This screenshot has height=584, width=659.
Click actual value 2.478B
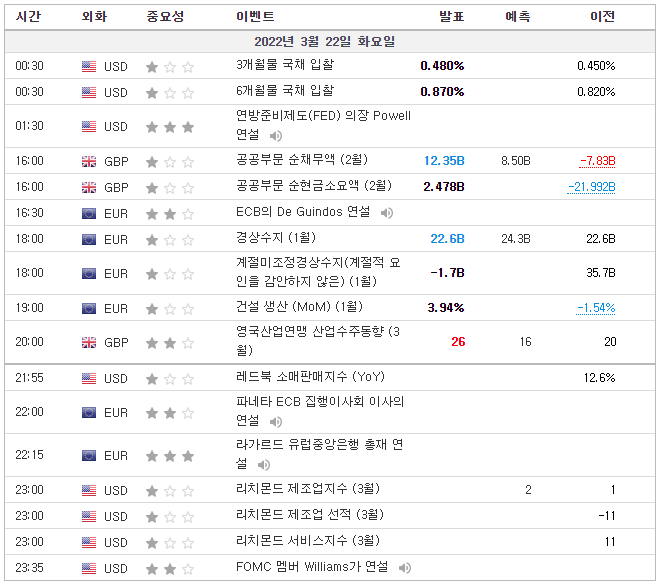(x=444, y=187)
